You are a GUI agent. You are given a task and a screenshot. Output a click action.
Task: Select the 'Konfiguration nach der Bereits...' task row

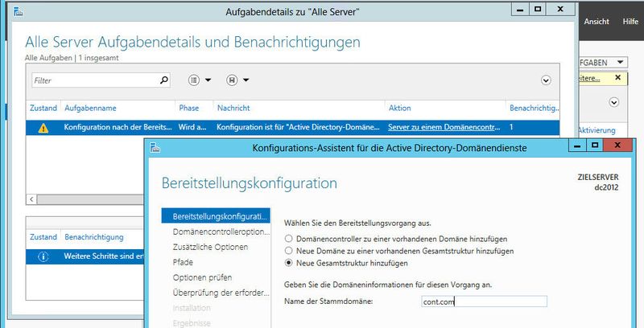pos(292,128)
